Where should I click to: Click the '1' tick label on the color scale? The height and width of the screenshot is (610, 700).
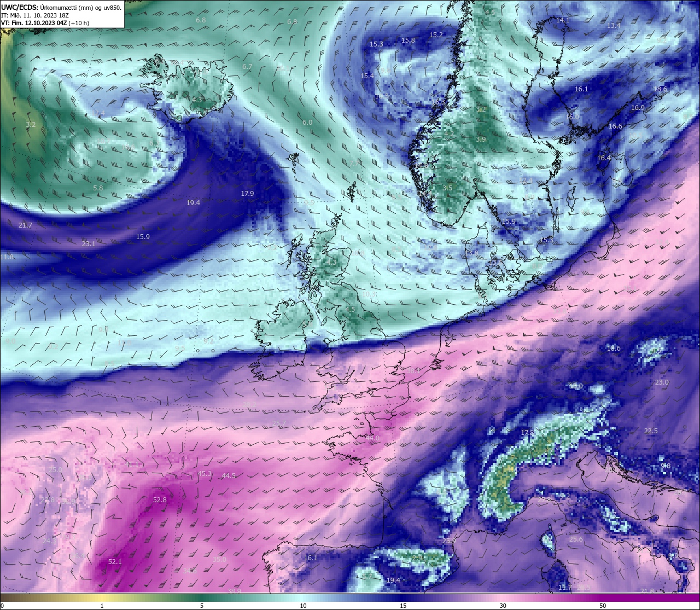102,606
